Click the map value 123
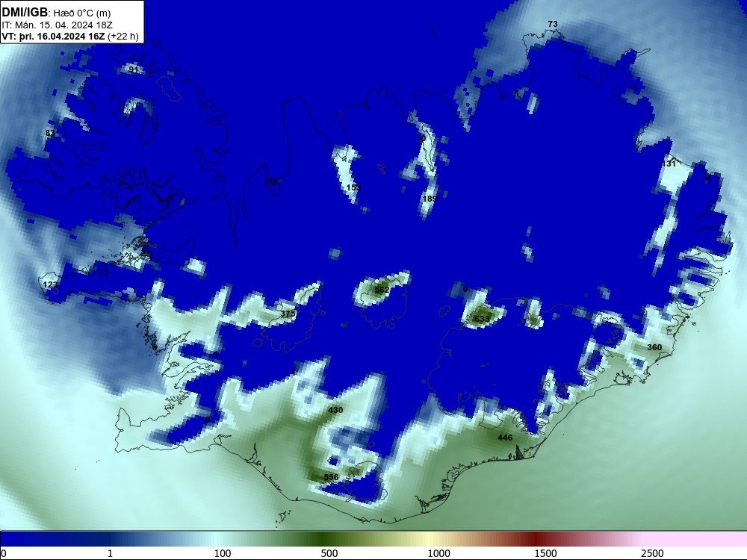 [x=50, y=284]
